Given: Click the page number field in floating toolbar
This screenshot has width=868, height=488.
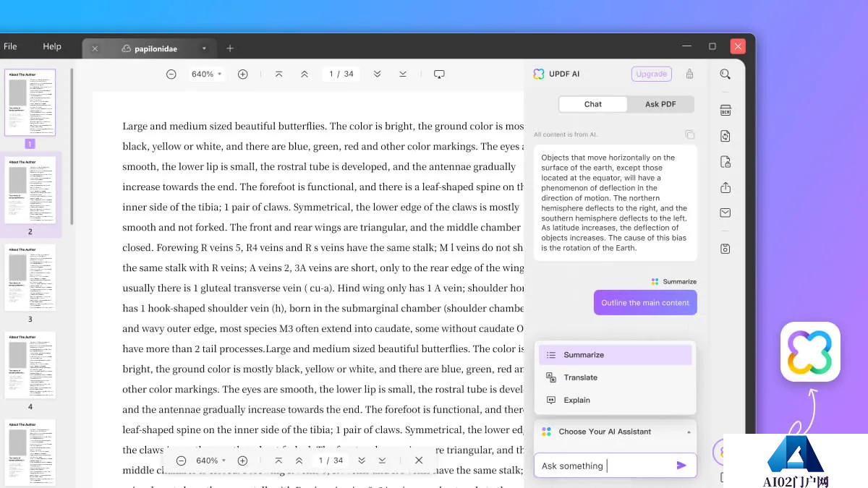Looking at the screenshot, I should [x=331, y=461].
